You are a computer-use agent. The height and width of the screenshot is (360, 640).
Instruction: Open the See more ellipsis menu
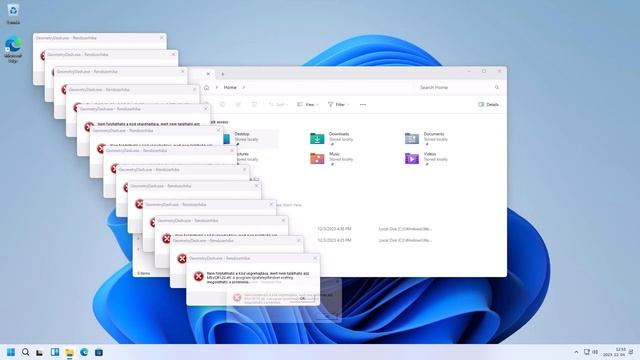tap(362, 104)
